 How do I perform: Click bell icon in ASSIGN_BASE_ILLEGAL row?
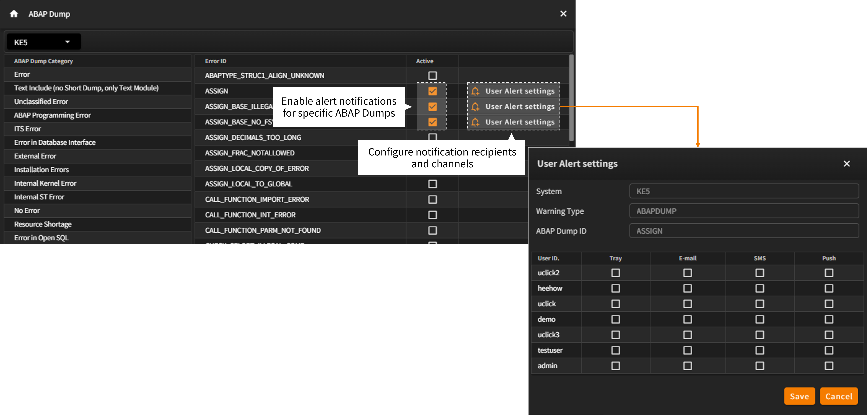tap(475, 107)
